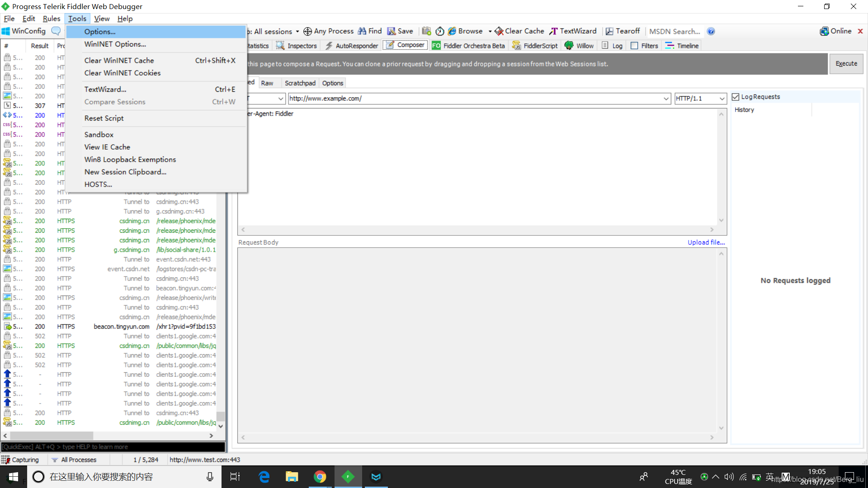Viewport: 868px width, 488px height.
Task: Click the blue help question mark icon
Action: coord(711,31)
